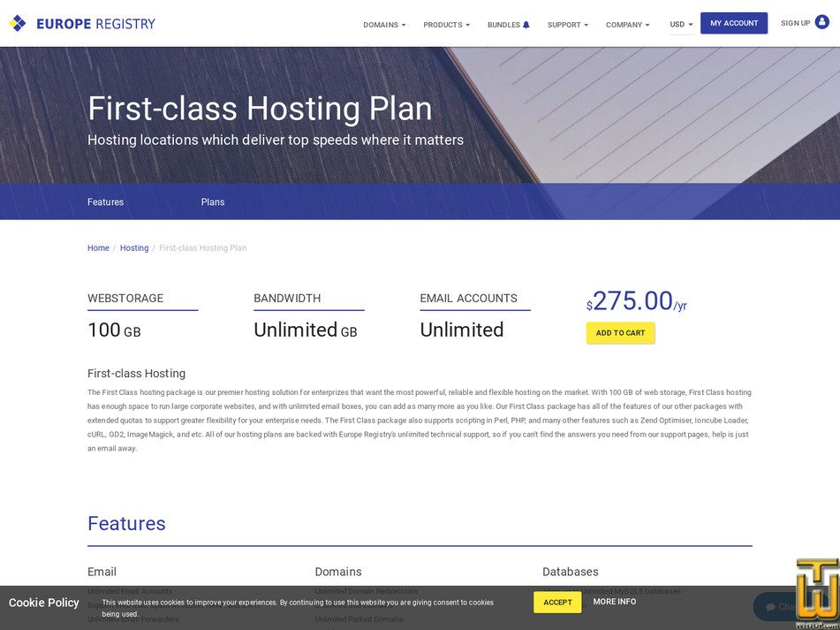840x630 pixels.
Task: Accept the cookie policy
Action: [557, 602]
